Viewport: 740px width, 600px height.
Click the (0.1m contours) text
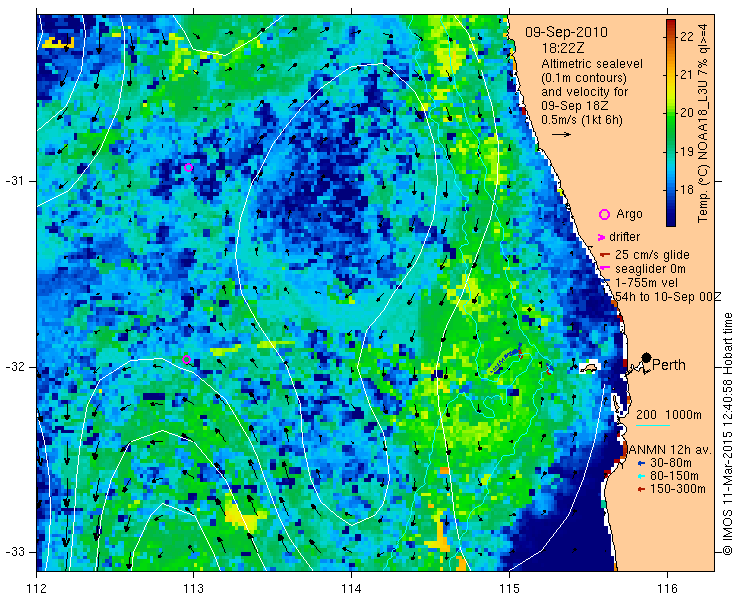pyautogui.click(x=584, y=77)
